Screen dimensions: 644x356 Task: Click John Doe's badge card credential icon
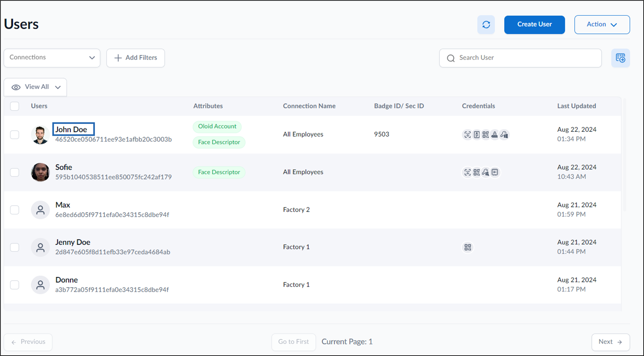coord(477,134)
